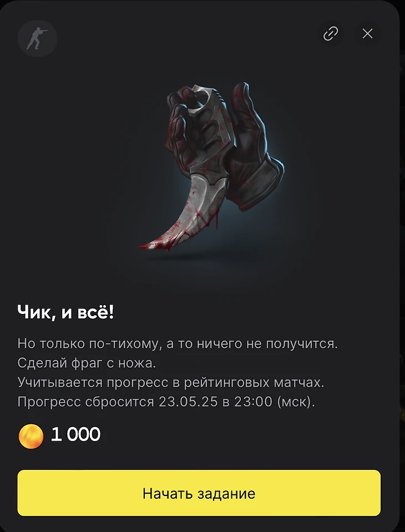The image size is (405, 532).
Task: Start the task with Начать задание button
Action: pos(199,493)
